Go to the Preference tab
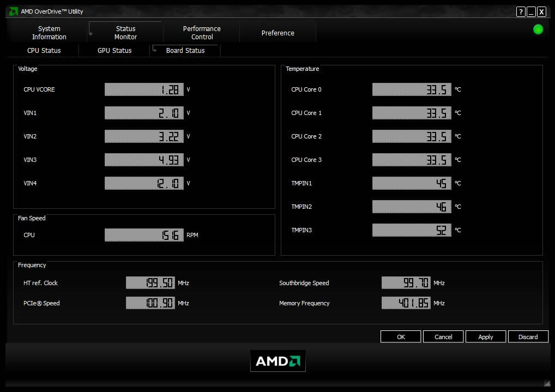The image size is (555, 392). coord(278,33)
